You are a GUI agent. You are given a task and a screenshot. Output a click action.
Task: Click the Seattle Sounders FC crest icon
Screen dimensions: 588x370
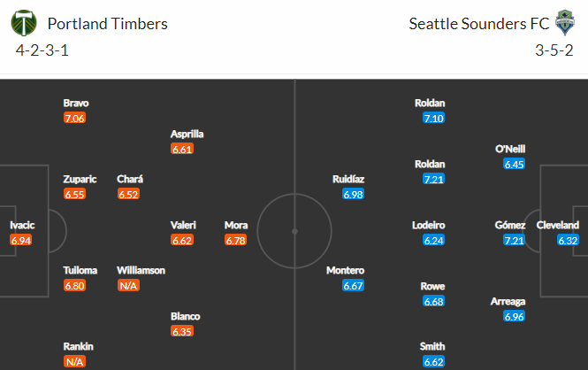click(x=565, y=22)
